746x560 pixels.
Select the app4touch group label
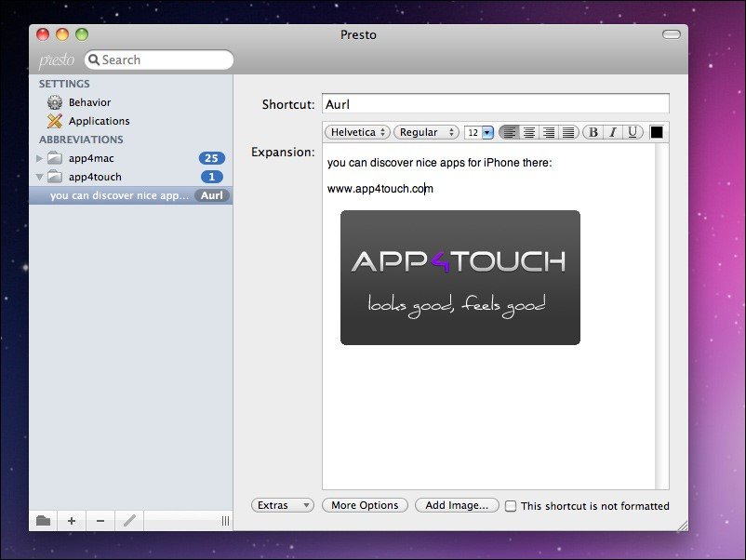95,177
